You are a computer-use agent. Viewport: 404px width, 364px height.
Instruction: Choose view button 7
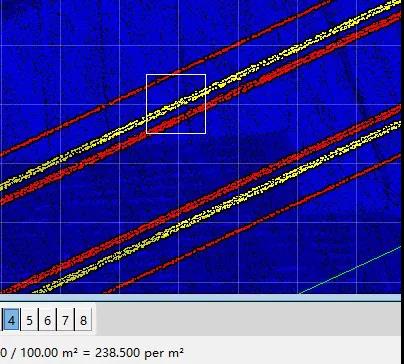tap(65, 320)
